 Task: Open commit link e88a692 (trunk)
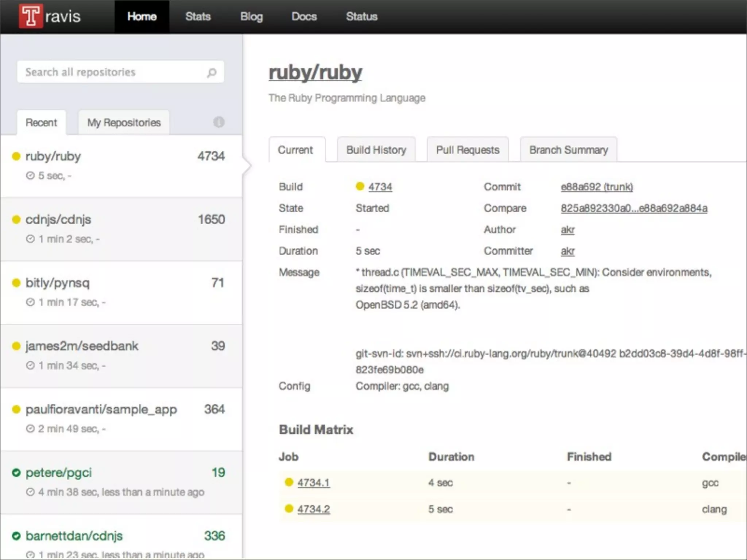click(597, 187)
